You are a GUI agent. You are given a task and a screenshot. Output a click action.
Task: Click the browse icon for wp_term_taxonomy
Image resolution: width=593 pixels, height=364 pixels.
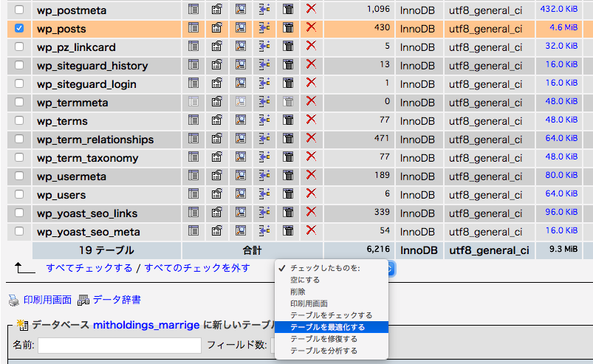coord(193,158)
